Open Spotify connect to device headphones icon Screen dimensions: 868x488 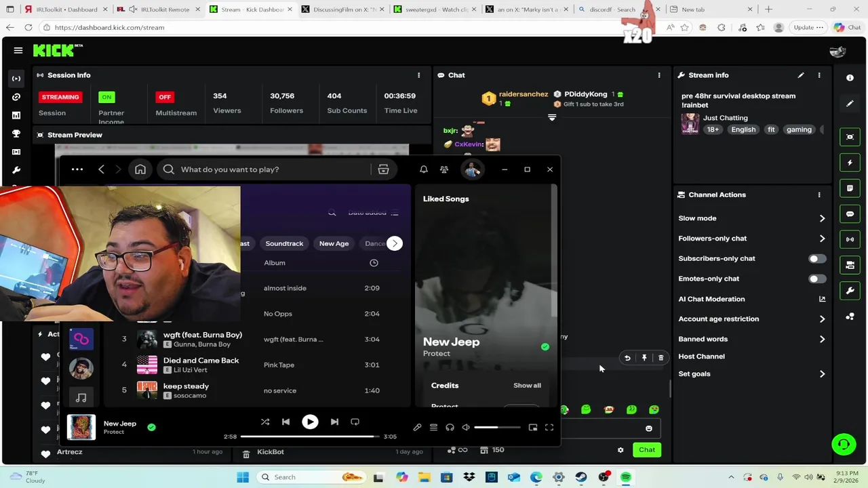click(450, 427)
